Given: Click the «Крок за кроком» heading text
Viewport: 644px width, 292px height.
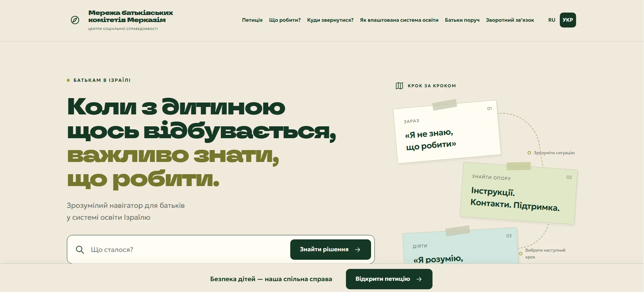Looking at the screenshot, I should pyautogui.click(x=432, y=86).
